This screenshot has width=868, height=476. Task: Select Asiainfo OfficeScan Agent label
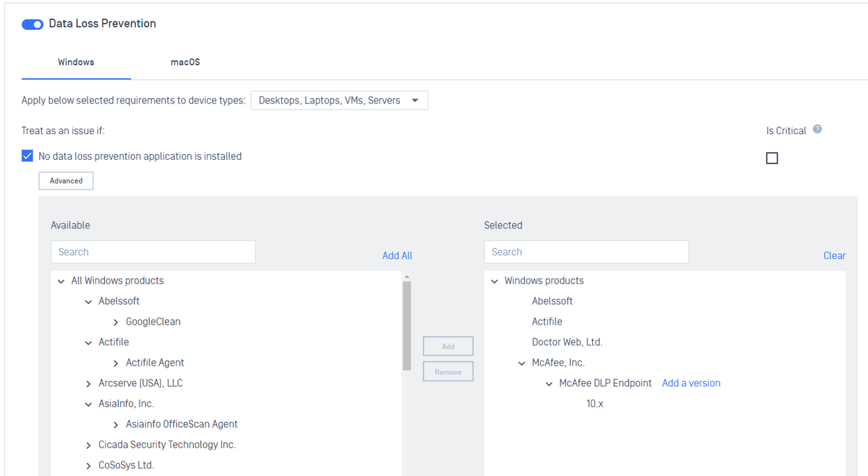coord(182,424)
